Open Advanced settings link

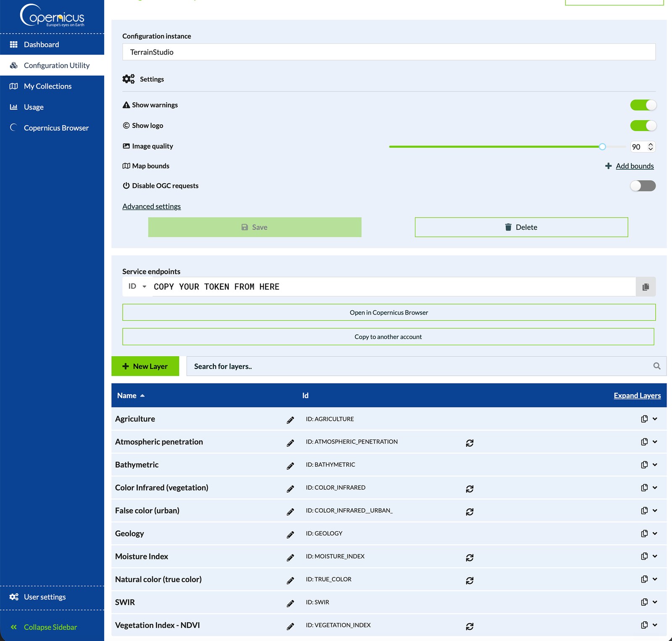pyautogui.click(x=152, y=206)
